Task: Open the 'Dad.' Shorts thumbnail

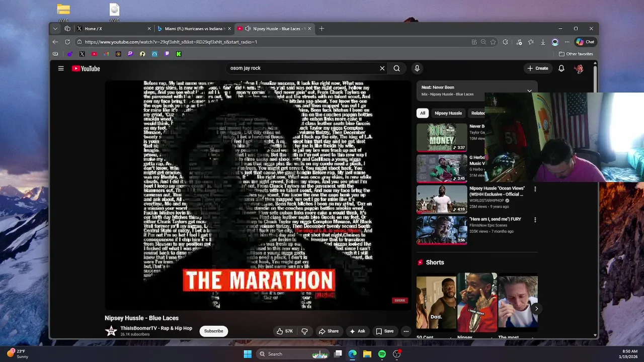Action: click(x=436, y=303)
